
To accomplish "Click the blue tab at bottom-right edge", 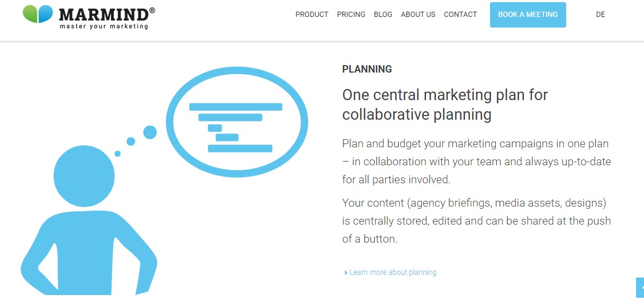I will [x=640, y=288].
